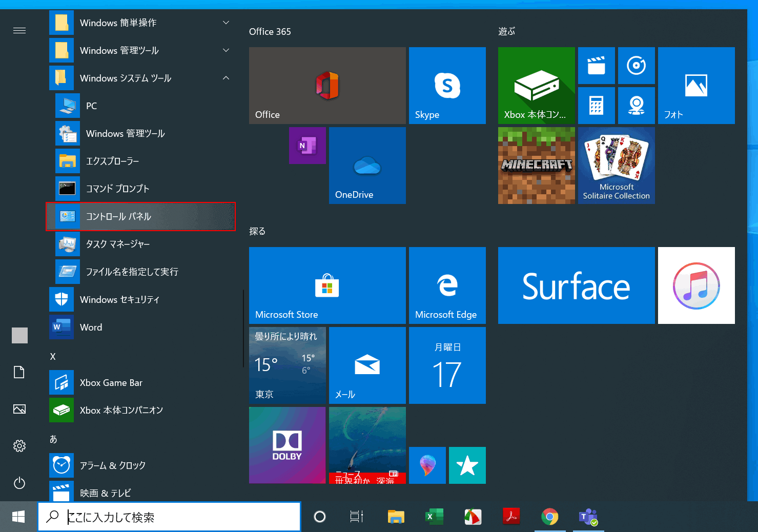Collapse the Windows システム ツール folder
The width and height of the screenshot is (758, 532).
coord(226,78)
